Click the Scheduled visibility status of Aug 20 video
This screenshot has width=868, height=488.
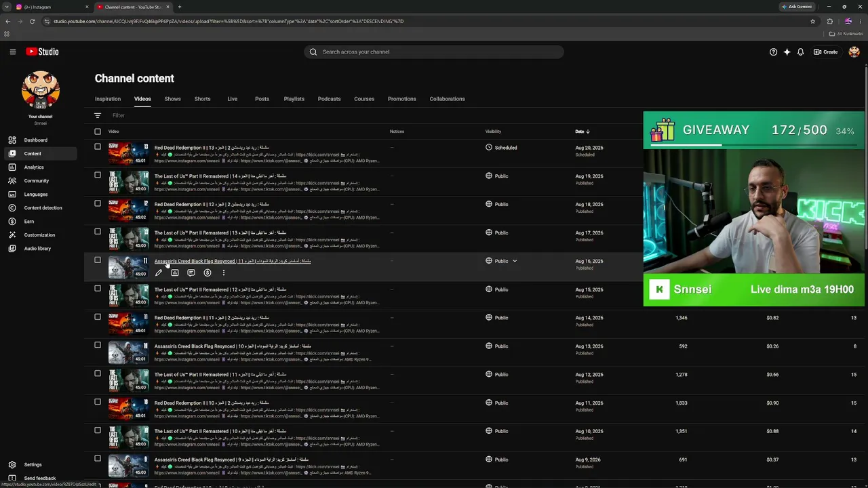502,148
